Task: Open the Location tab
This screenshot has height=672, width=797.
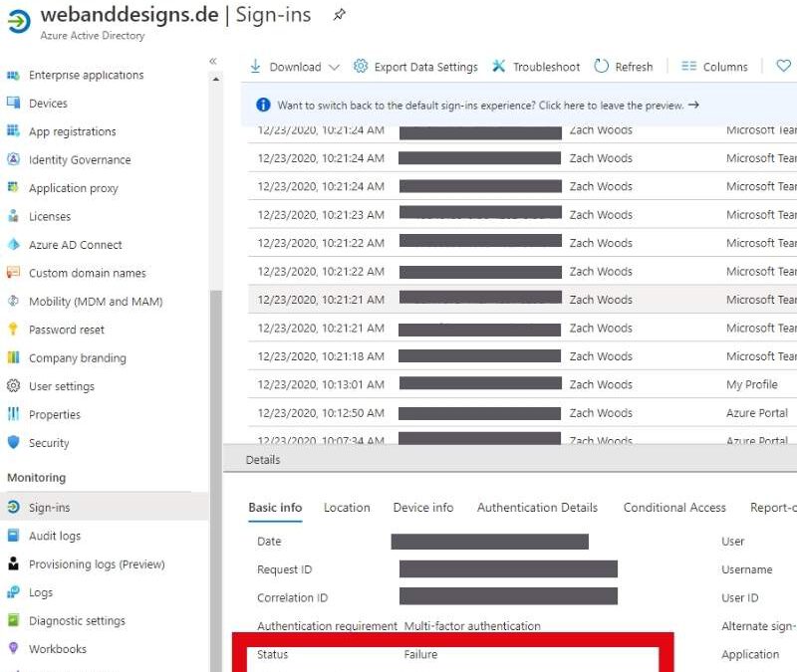Action: [x=347, y=508]
